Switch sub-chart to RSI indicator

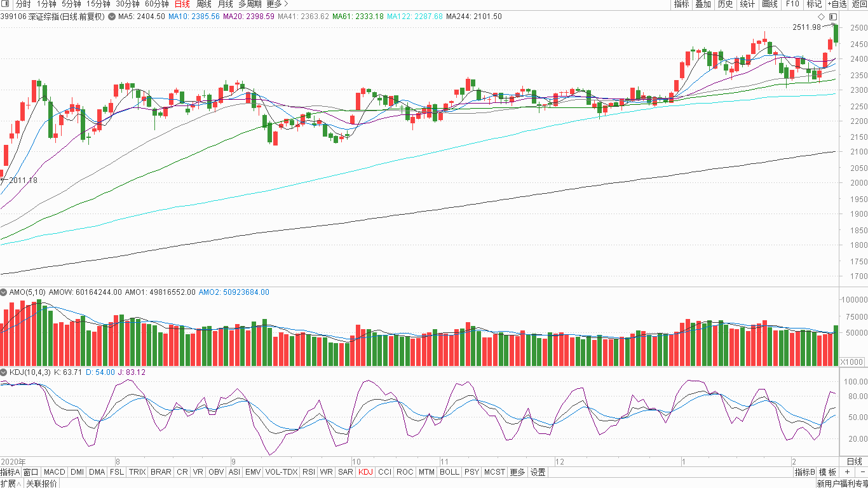309,472
